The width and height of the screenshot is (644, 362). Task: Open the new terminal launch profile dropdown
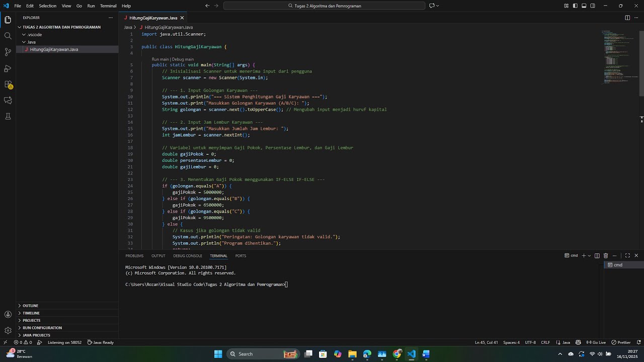click(x=590, y=256)
